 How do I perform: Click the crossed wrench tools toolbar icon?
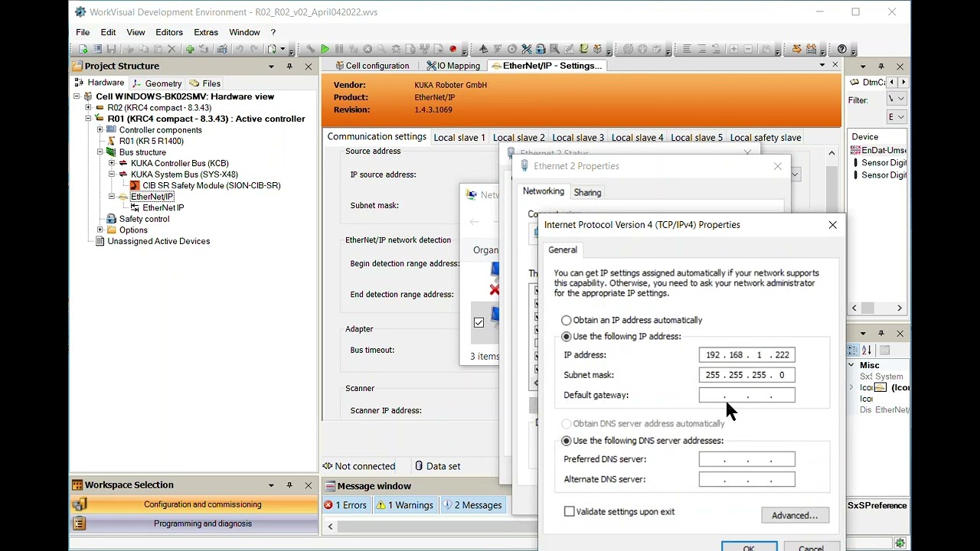pyautogui.click(x=526, y=49)
